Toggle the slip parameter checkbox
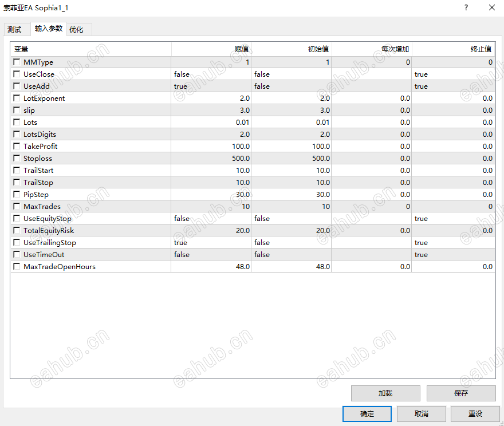This screenshot has width=504, height=426. (17, 110)
